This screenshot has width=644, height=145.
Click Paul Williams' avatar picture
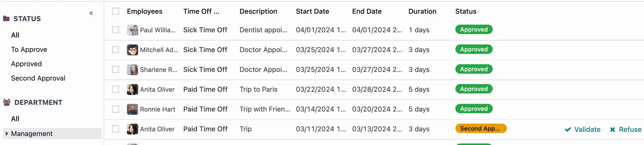tap(132, 30)
